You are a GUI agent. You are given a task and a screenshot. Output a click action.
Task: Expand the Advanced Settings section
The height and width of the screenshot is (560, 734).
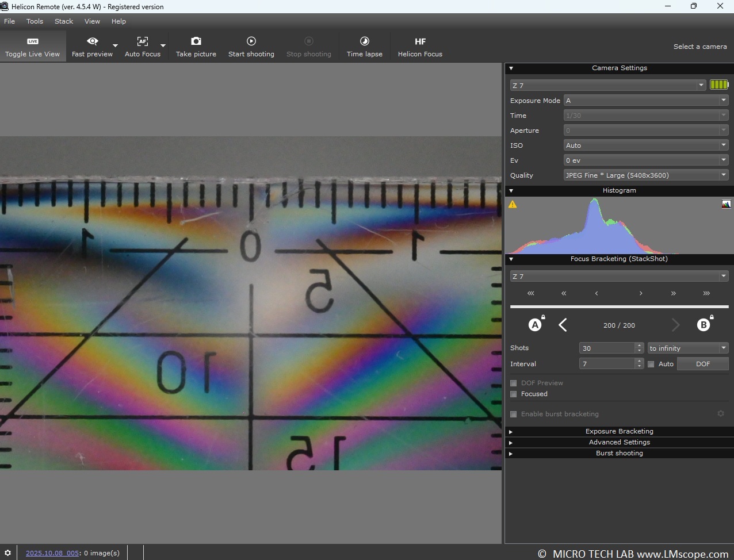coord(619,442)
